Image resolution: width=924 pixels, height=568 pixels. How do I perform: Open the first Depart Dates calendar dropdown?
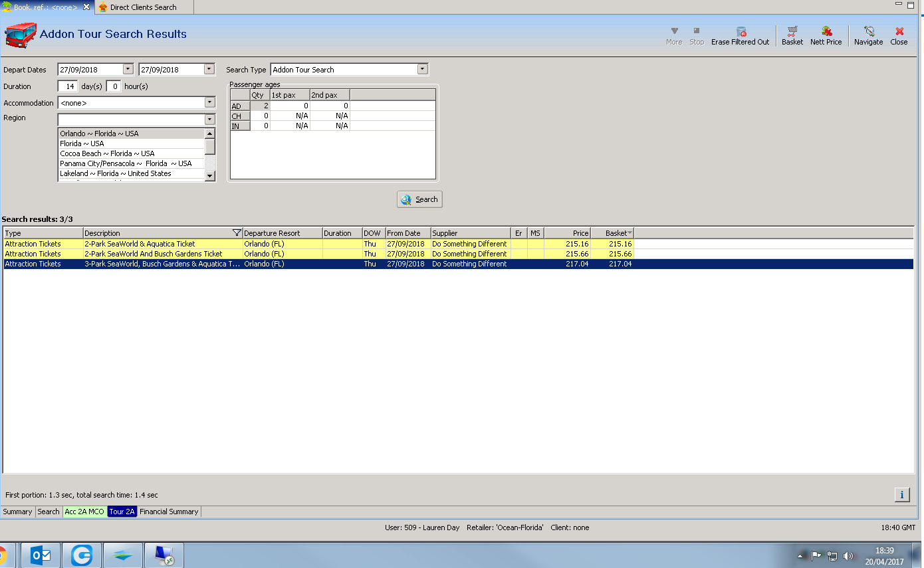tap(128, 69)
